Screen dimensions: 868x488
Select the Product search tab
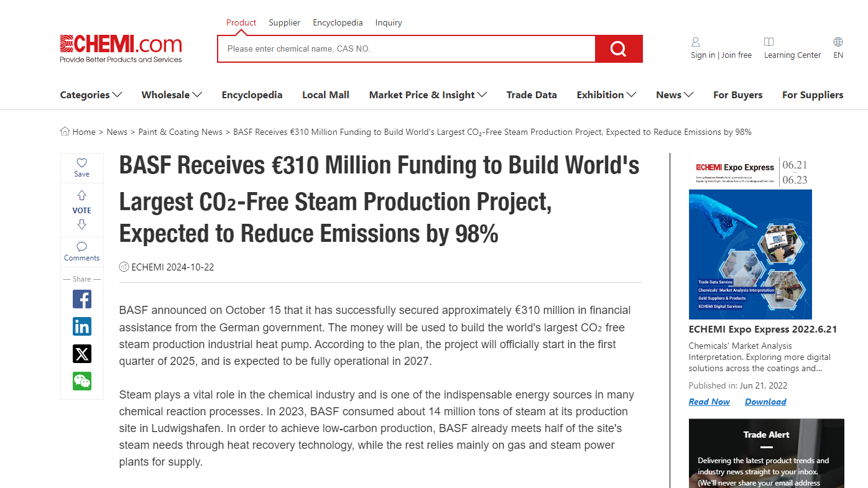[241, 22]
